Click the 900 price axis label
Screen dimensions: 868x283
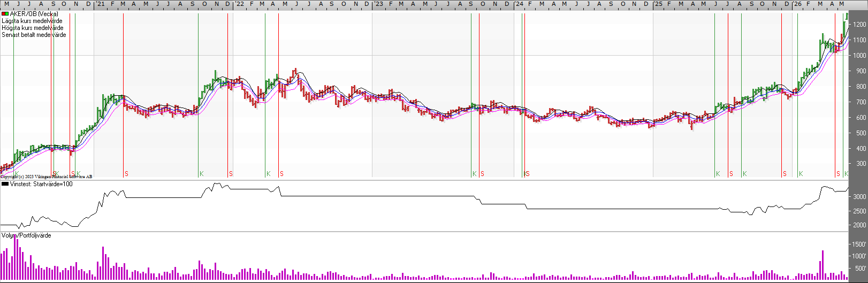click(861, 71)
